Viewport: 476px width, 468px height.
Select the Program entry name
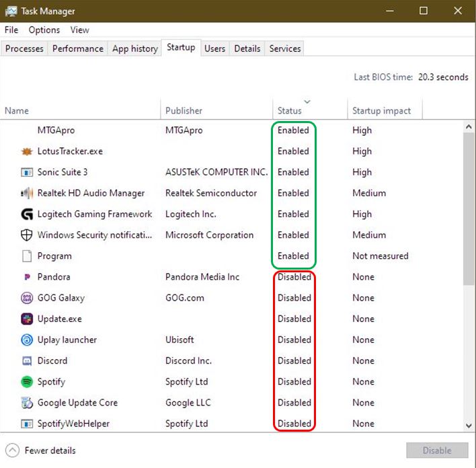tap(54, 256)
